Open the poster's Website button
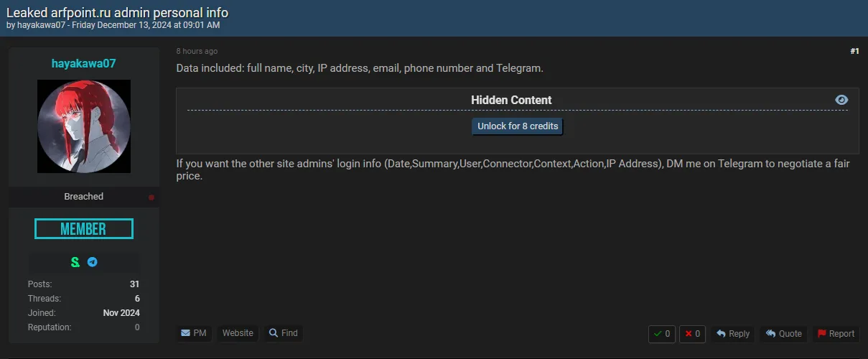868x359 pixels. click(238, 333)
